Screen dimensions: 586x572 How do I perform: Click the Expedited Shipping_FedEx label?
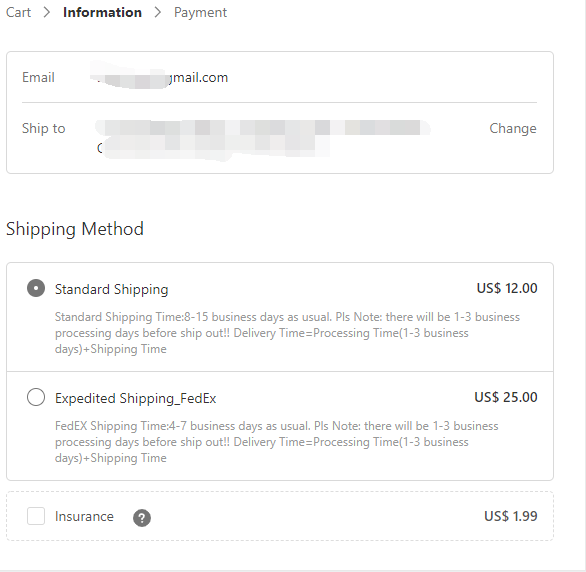(x=135, y=398)
